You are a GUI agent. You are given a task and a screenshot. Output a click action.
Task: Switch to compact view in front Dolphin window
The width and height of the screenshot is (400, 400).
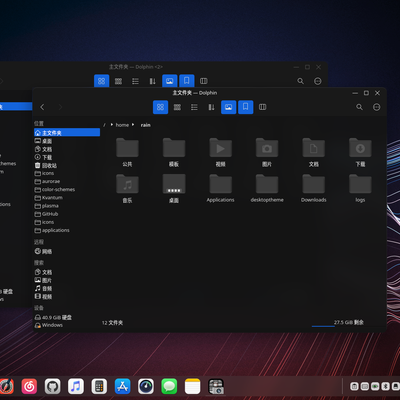coord(177,107)
